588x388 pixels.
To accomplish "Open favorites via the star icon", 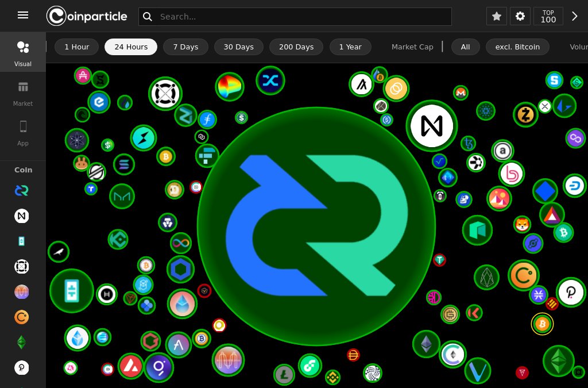I will [497, 16].
